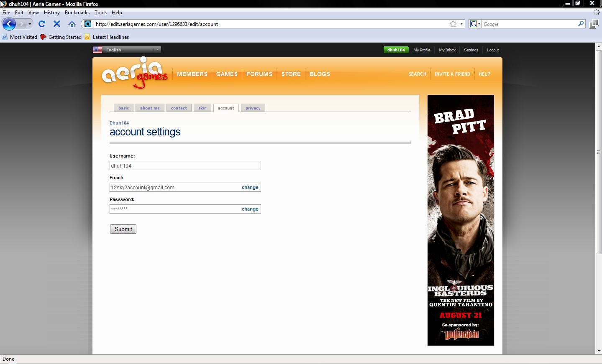
Task: Expand the English language dropdown
Action: pos(157,50)
